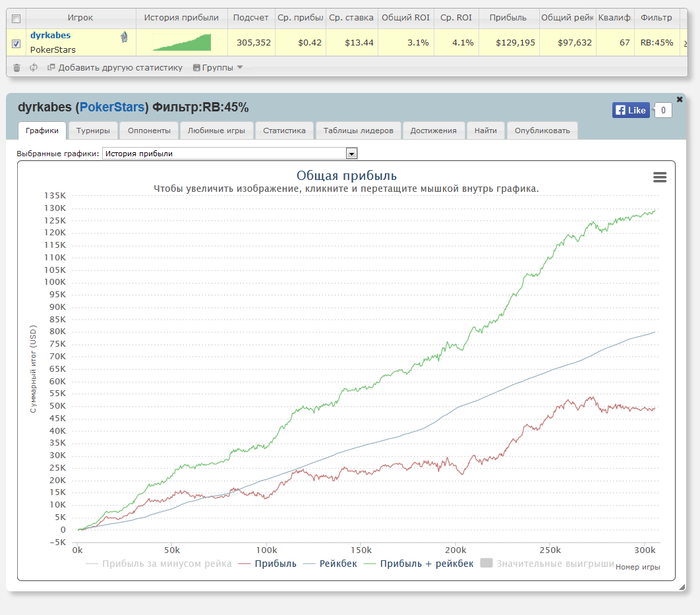The height and width of the screenshot is (615, 700).
Task: Click the Facebook like count box
Action: click(663, 110)
